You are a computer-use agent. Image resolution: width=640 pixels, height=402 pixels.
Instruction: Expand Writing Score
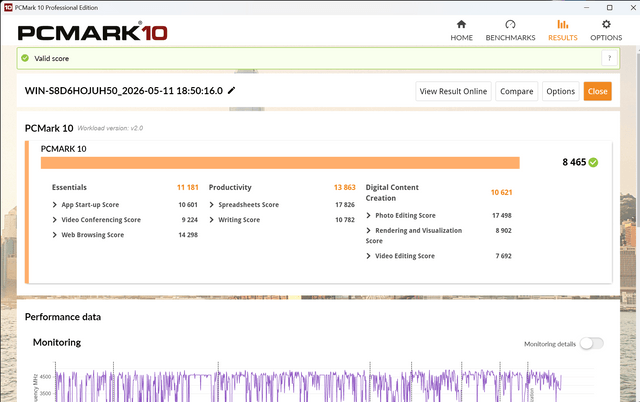click(x=211, y=220)
